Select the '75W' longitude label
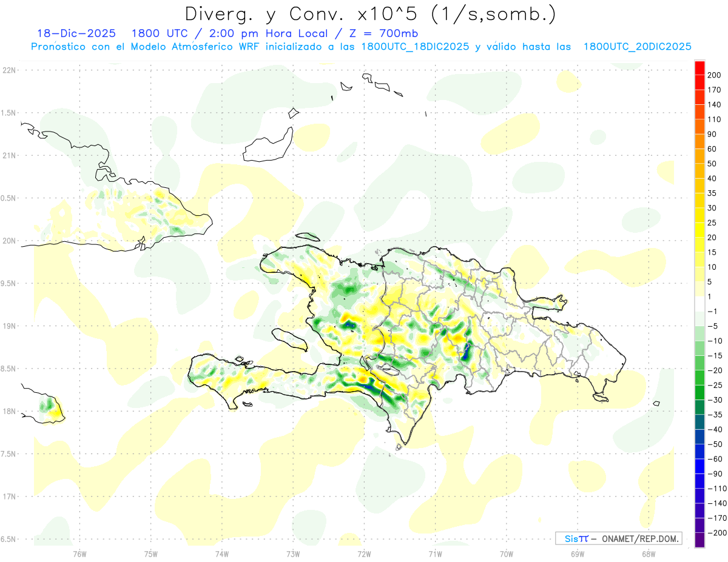The width and height of the screenshot is (728, 562). point(151,554)
